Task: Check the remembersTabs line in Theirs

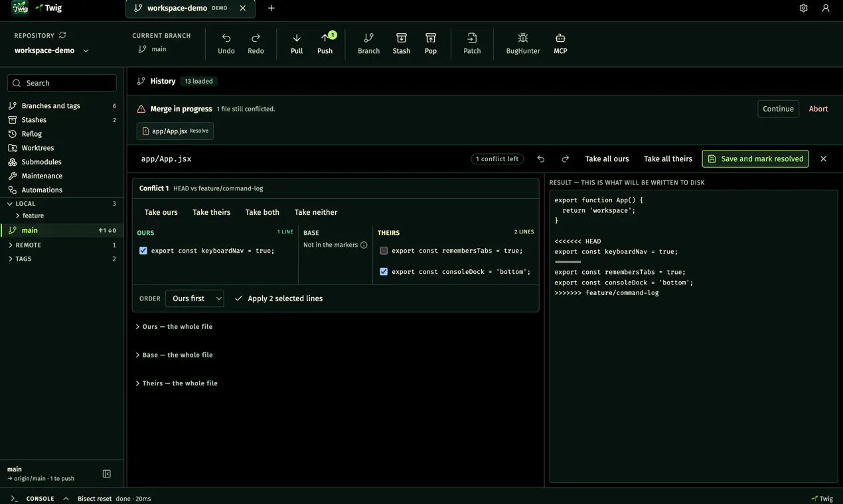Action: (384, 251)
